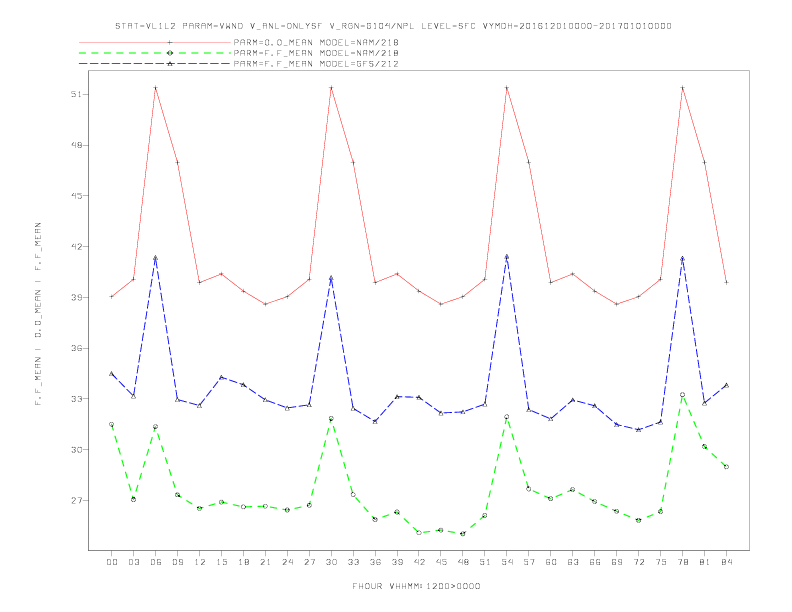The height and width of the screenshot is (612, 792).
Task: Click x-axis forecast hour label 69
Action: pyautogui.click(x=617, y=562)
